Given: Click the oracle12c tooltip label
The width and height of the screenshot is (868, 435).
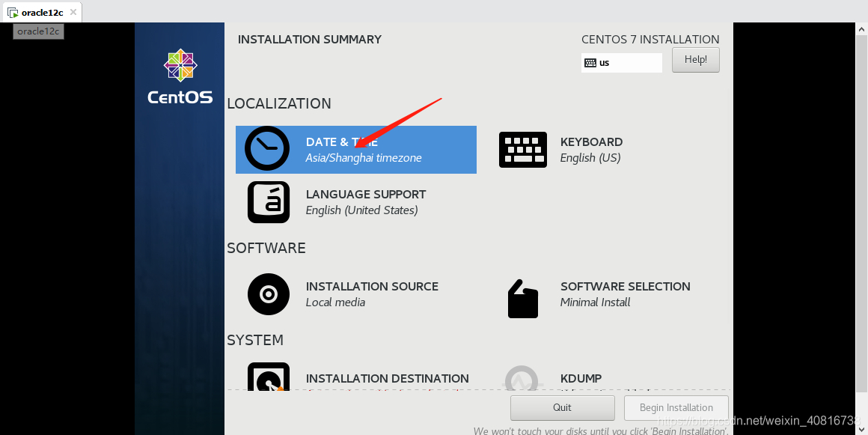Looking at the screenshot, I should pos(39,31).
